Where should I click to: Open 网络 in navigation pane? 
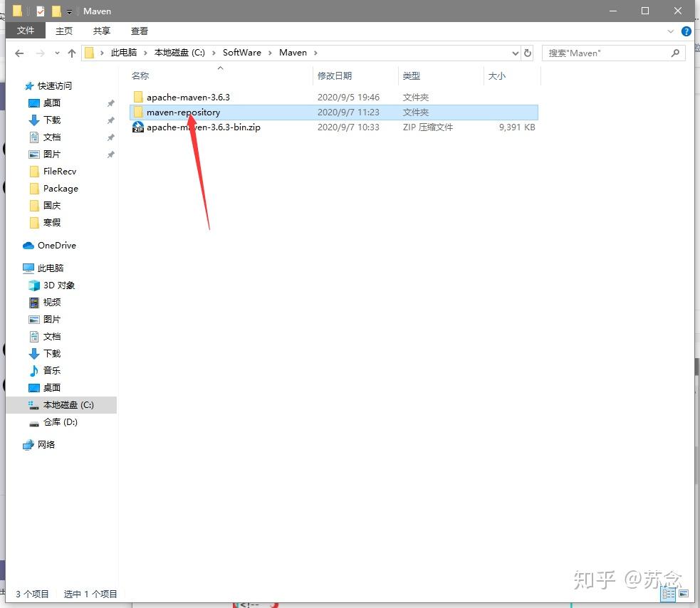tap(46, 445)
